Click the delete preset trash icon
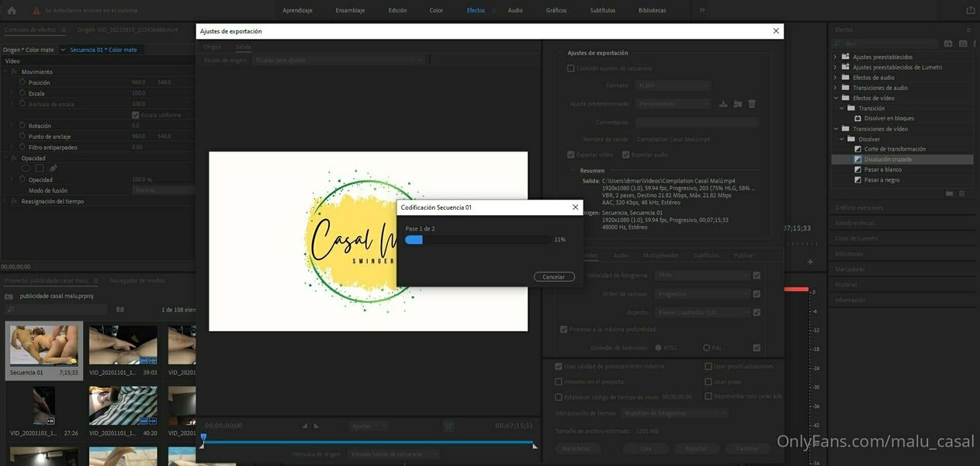The width and height of the screenshot is (980, 466). coord(752,104)
